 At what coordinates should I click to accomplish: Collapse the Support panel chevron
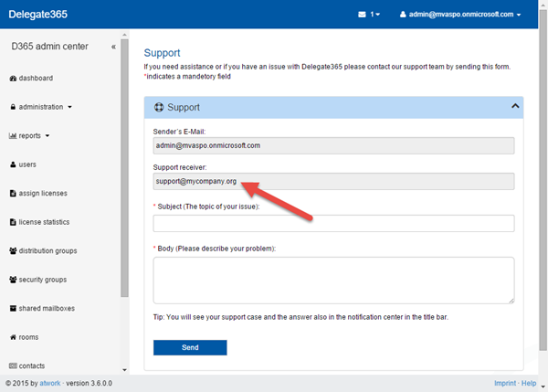point(514,107)
